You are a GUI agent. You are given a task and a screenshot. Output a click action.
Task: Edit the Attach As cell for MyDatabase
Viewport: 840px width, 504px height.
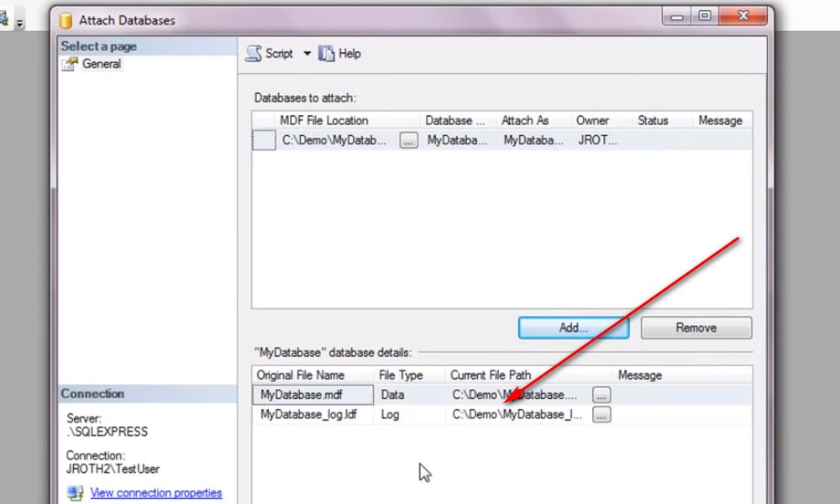pyautogui.click(x=533, y=141)
